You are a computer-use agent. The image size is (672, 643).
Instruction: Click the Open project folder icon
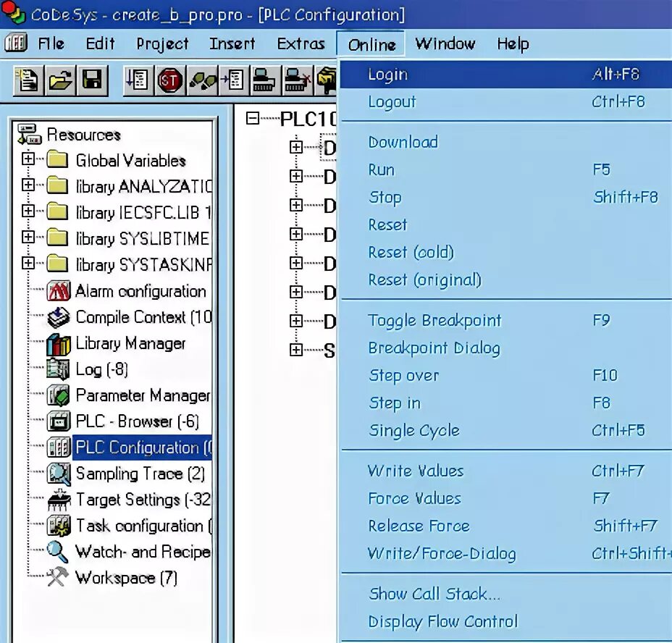tap(60, 80)
